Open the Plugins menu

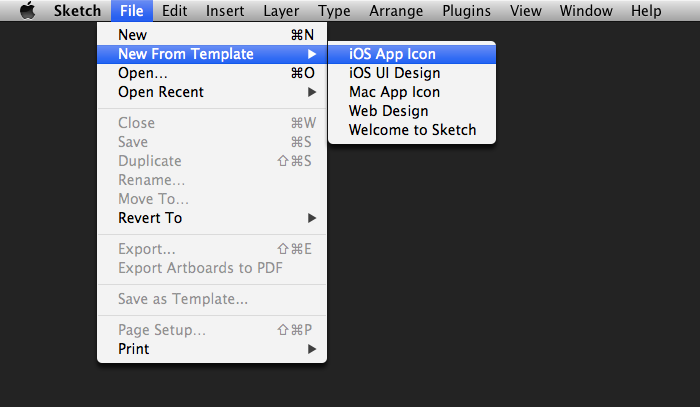point(466,10)
